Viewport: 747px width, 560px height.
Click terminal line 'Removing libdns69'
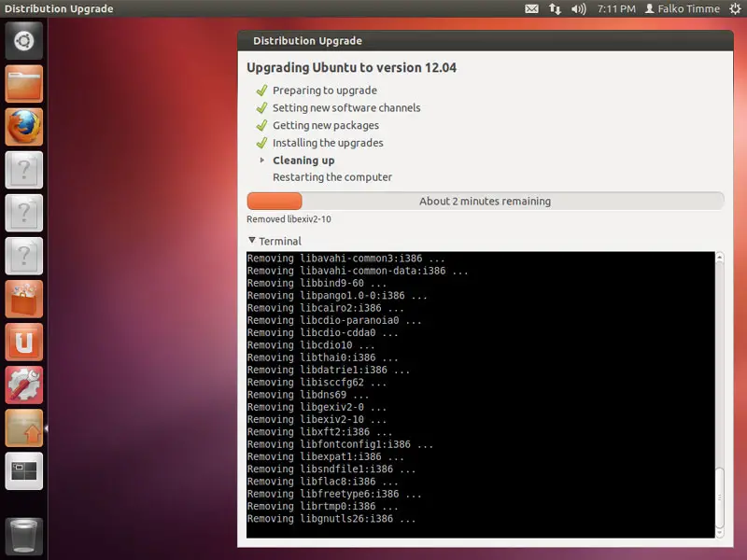pyautogui.click(x=308, y=394)
